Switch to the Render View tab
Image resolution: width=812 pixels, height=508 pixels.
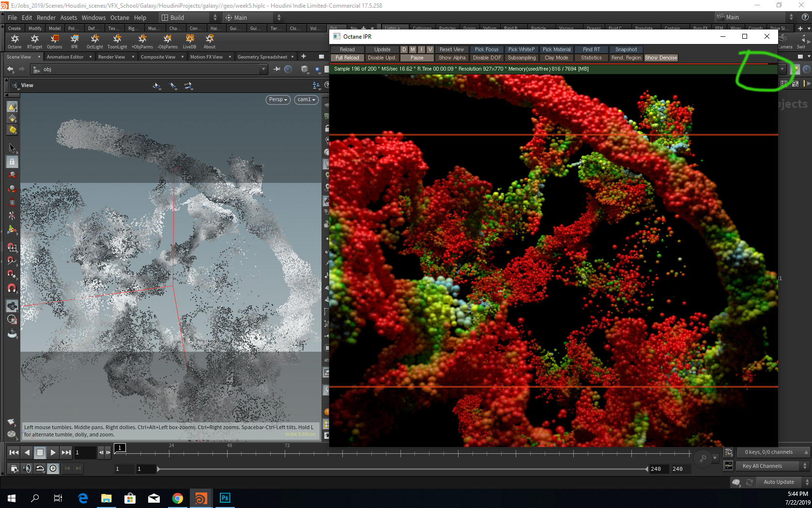(x=111, y=57)
